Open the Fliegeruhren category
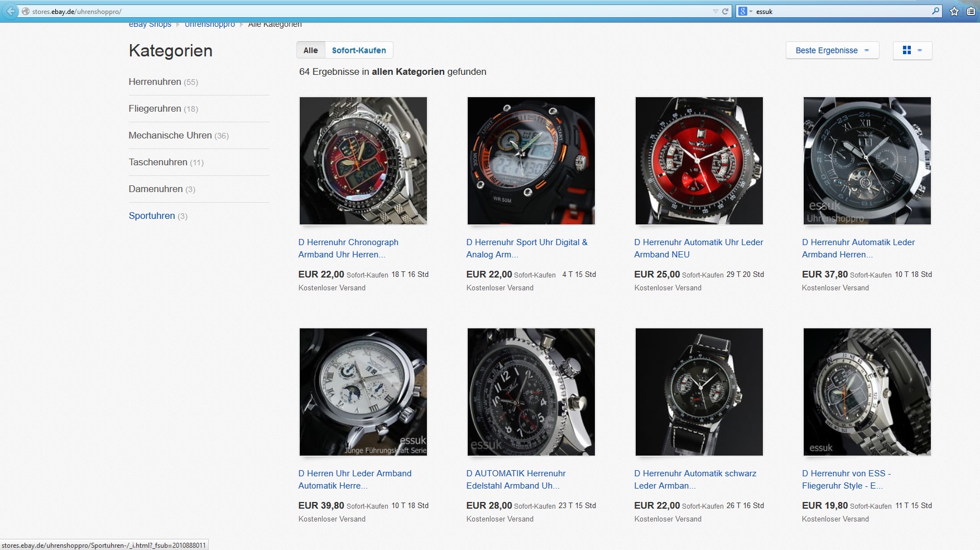This screenshot has height=550, width=980. point(155,108)
